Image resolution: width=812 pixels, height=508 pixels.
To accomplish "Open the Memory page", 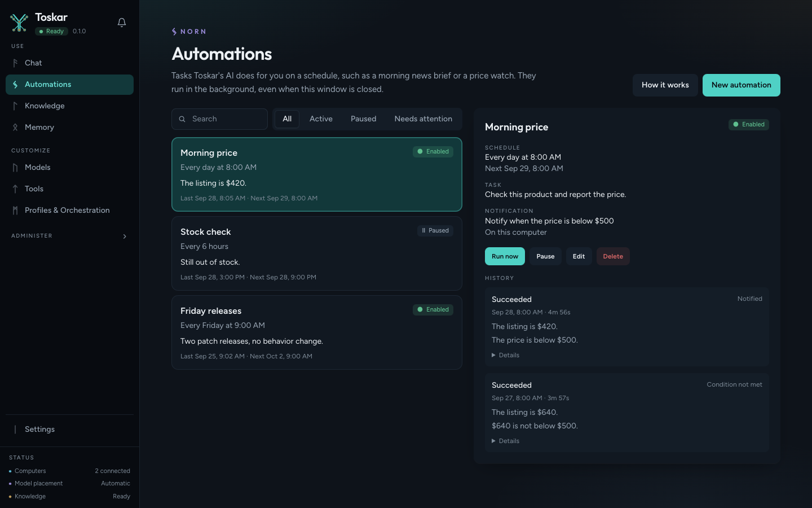I will click(69, 128).
